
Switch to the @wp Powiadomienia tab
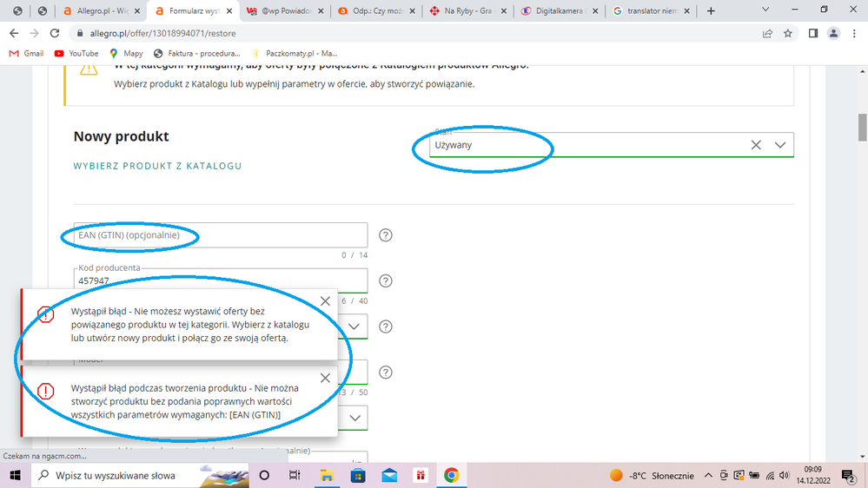click(x=286, y=10)
